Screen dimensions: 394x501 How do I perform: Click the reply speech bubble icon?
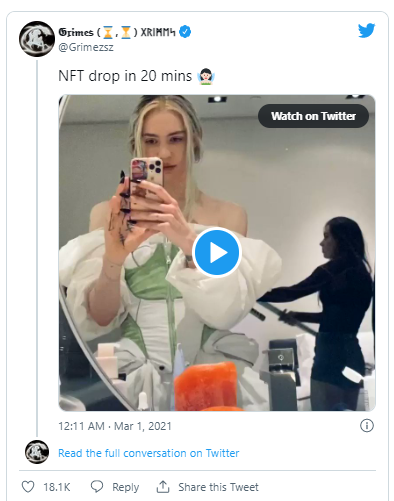coord(97,487)
